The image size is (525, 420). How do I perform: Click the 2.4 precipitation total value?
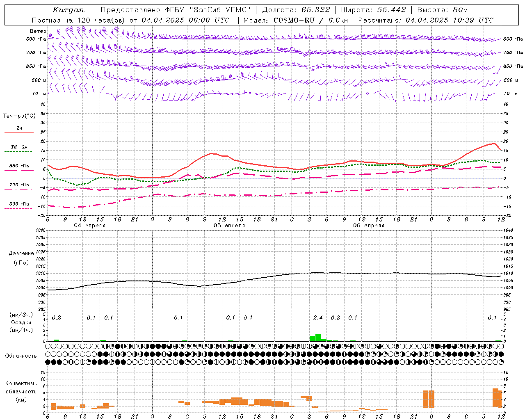(x=318, y=318)
